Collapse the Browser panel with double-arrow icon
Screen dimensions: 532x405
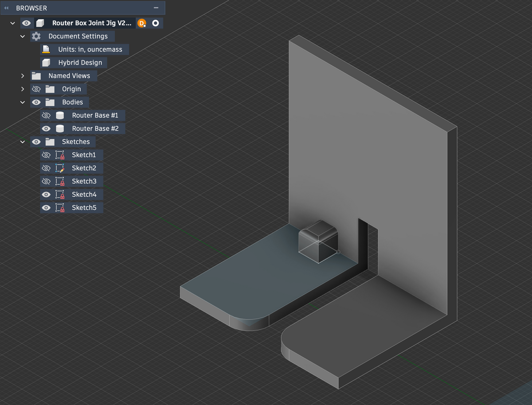click(6, 8)
